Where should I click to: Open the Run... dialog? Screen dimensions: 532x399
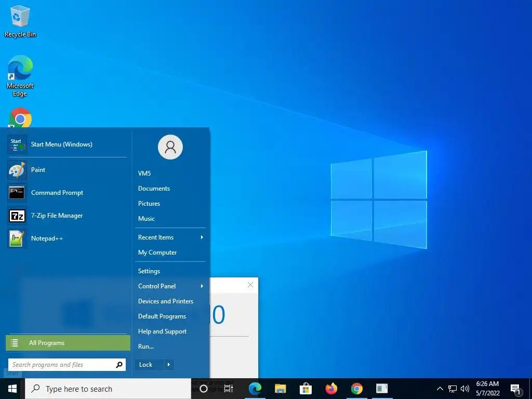pos(146,347)
